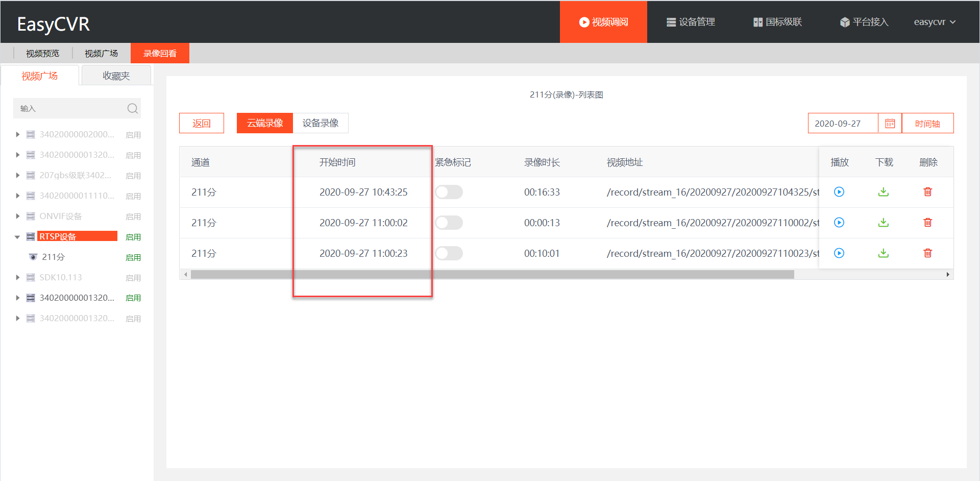980x481 pixels.
Task: Select the 视频广场 sidebar tab
Action: 40,76
